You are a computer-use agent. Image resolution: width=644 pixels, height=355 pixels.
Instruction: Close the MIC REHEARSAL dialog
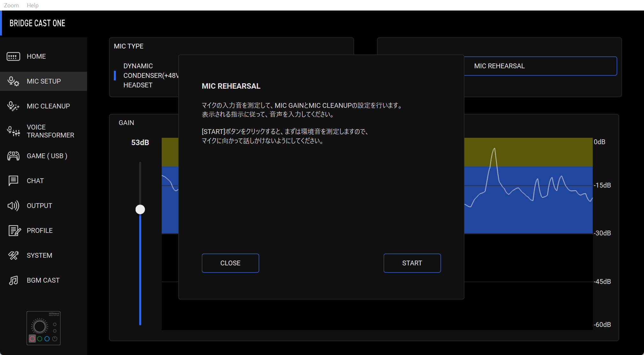(230, 263)
